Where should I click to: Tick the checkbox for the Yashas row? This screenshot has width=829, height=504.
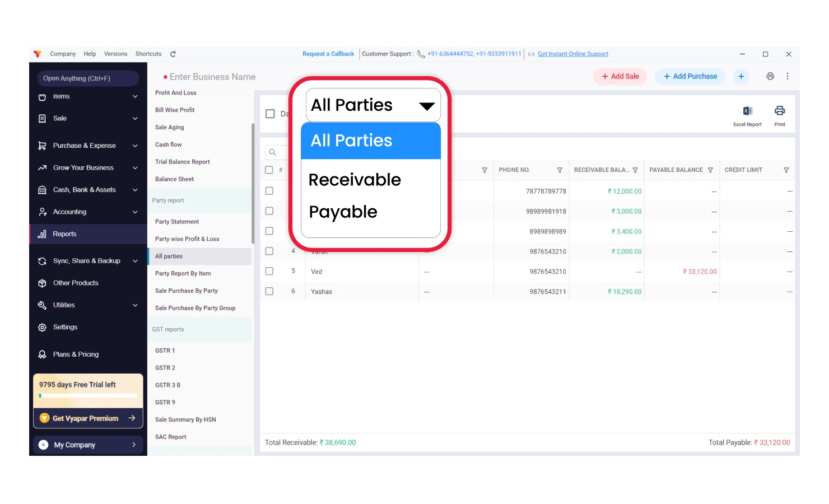pyautogui.click(x=269, y=292)
